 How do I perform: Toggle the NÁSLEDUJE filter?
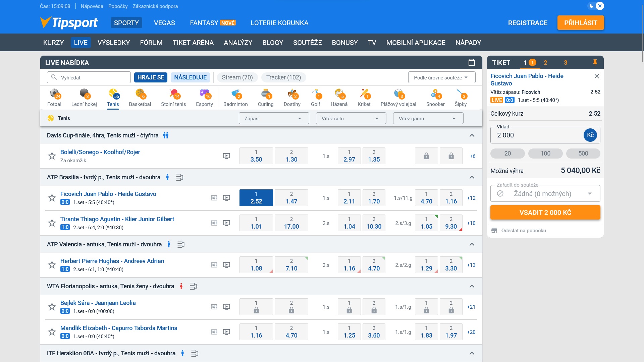tap(190, 77)
